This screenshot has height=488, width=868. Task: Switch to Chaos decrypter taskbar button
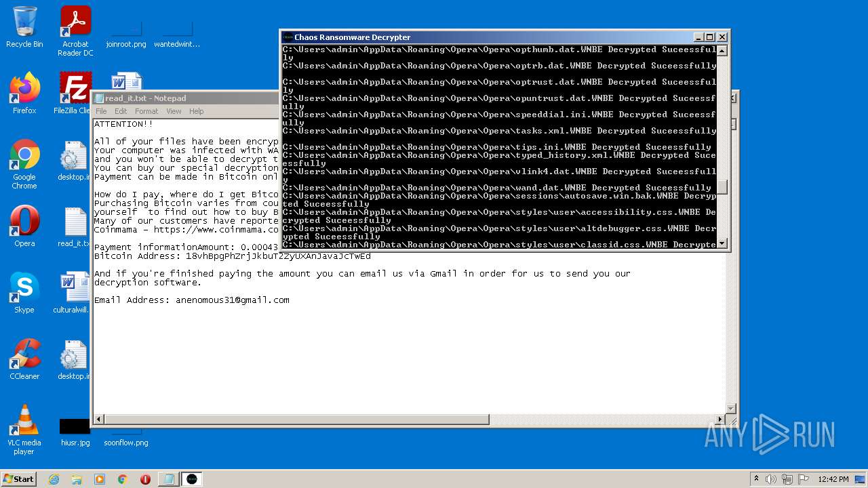tap(192, 479)
